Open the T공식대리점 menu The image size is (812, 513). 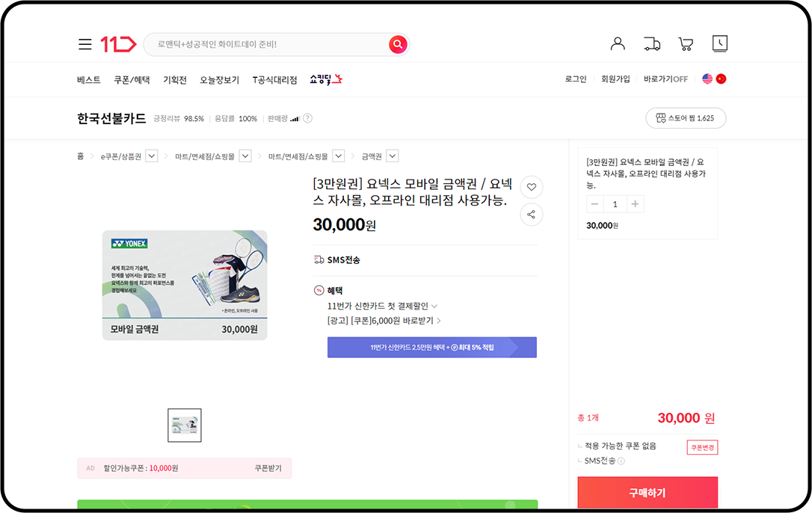(x=274, y=79)
